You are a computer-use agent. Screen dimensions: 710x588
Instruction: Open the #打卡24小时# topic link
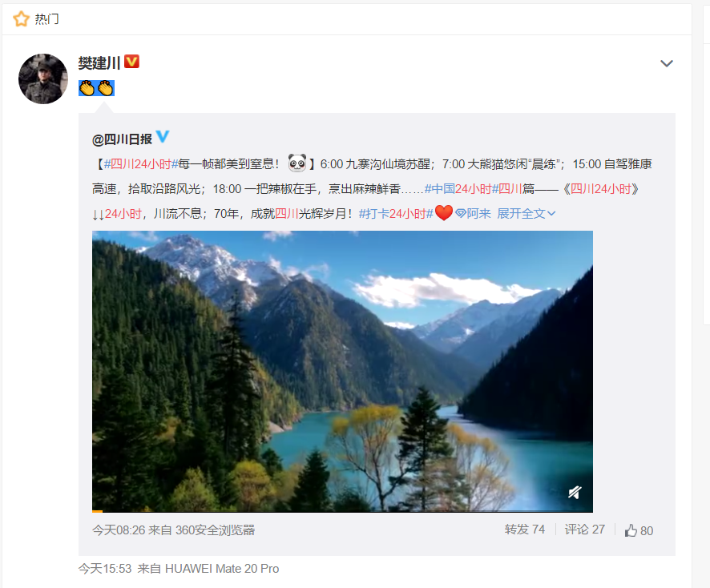click(396, 213)
